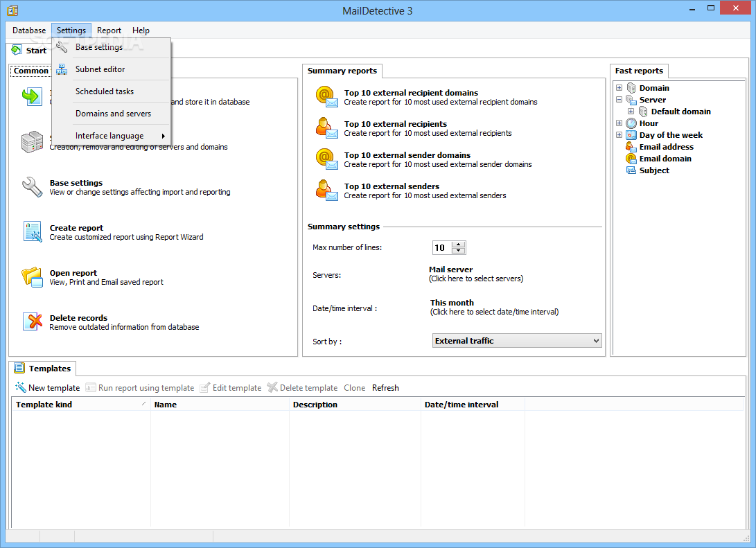Sort by the Description column header
The width and height of the screenshot is (756, 548).
[x=355, y=405]
